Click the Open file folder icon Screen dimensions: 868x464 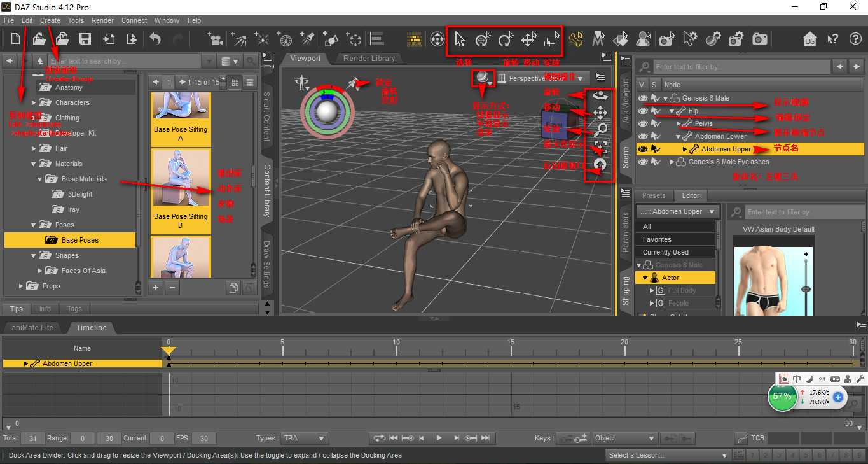tap(39, 39)
